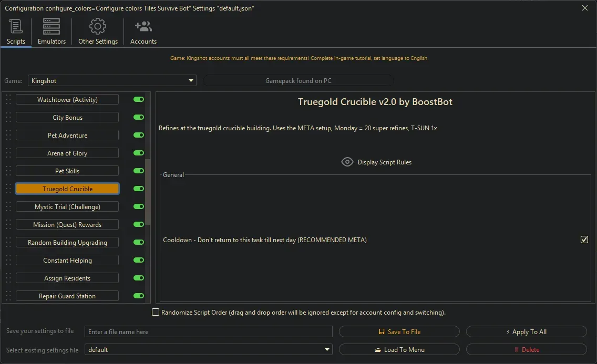Click the Gamepack found on PC button

click(x=298, y=80)
